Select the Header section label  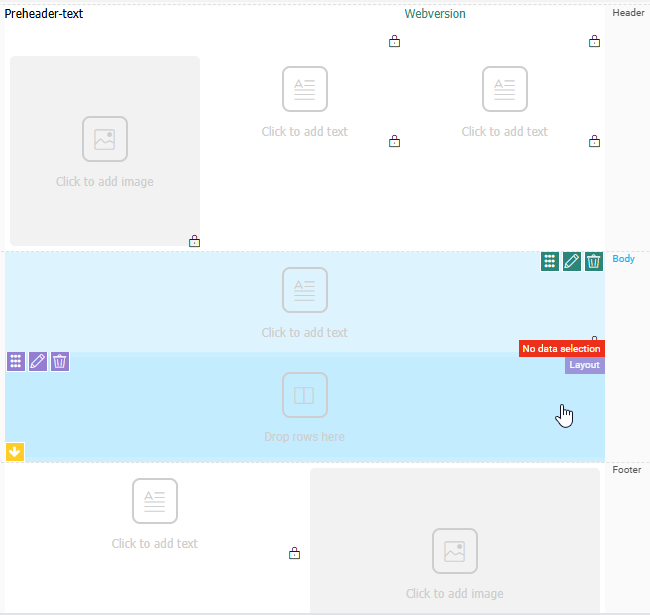tap(628, 13)
